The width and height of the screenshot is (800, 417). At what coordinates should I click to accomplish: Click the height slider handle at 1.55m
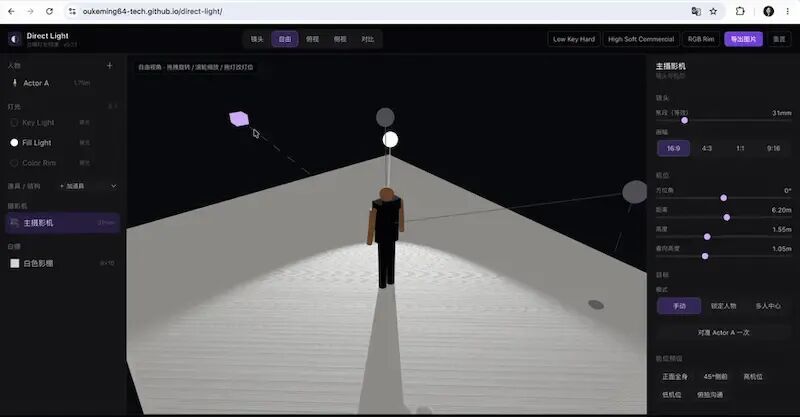point(707,237)
